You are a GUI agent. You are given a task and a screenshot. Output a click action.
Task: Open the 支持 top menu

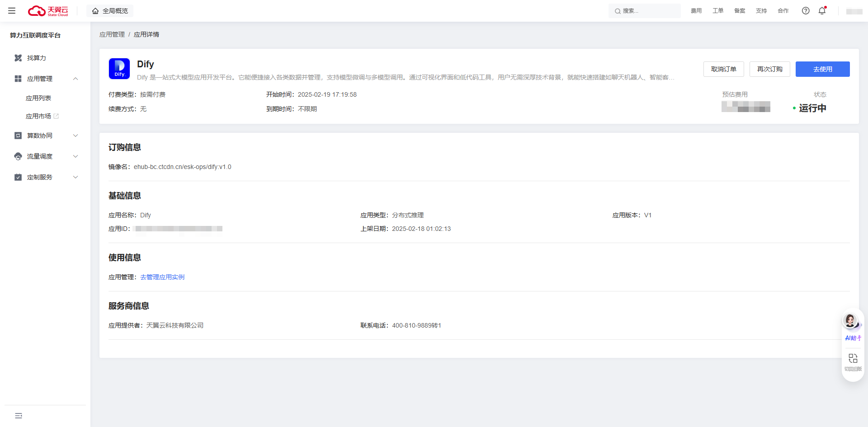pyautogui.click(x=761, y=11)
